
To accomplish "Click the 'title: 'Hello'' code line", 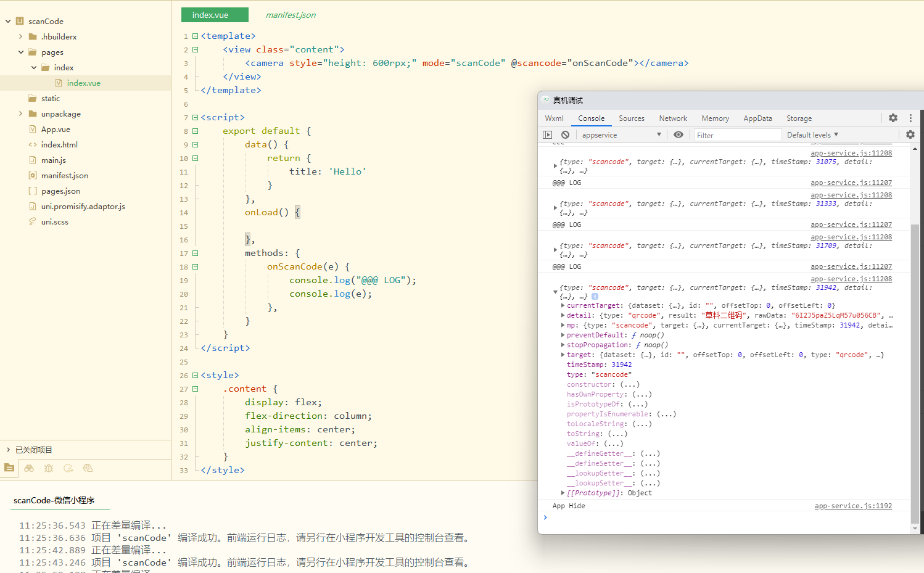I will 328,171.
